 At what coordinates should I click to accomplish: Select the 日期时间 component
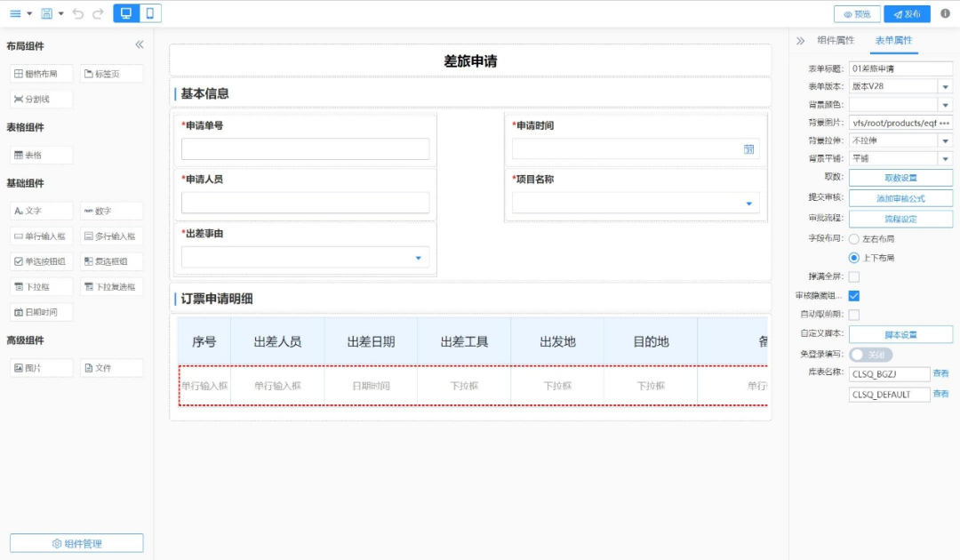tap(41, 312)
